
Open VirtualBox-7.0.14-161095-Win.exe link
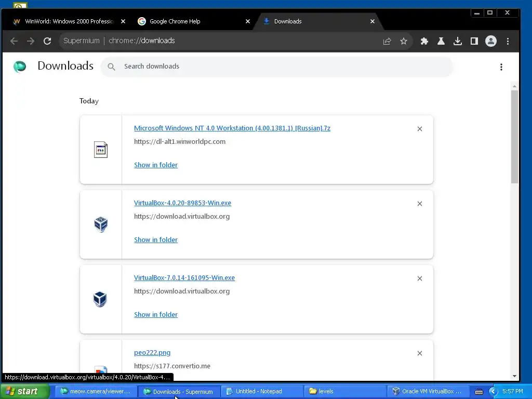pyautogui.click(x=184, y=278)
